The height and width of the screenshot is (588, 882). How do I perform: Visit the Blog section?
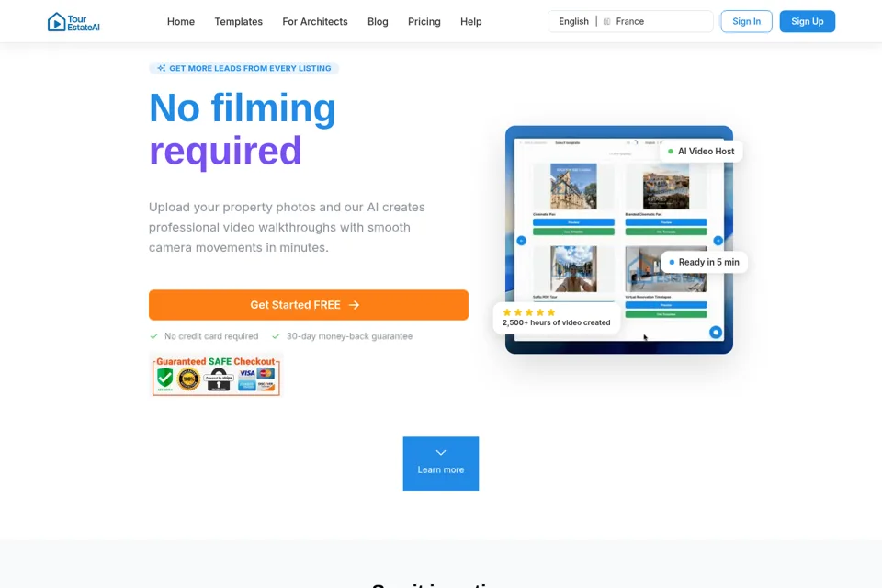378,21
